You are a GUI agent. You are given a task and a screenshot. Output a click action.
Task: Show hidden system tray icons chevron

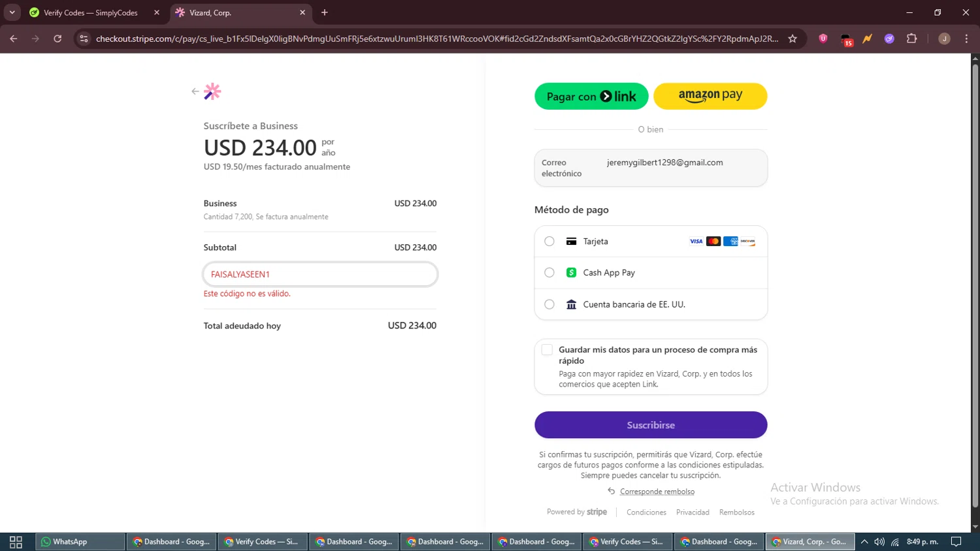click(x=864, y=542)
